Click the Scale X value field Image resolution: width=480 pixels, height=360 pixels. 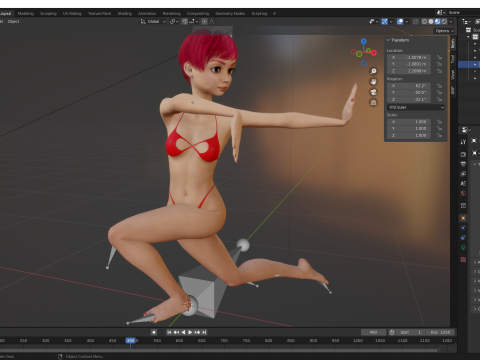click(x=409, y=122)
